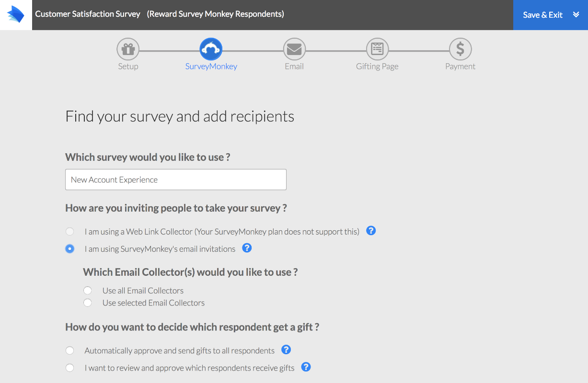Select automatically approve and send gifts
This screenshot has width=588, height=383.
coord(70,350)
